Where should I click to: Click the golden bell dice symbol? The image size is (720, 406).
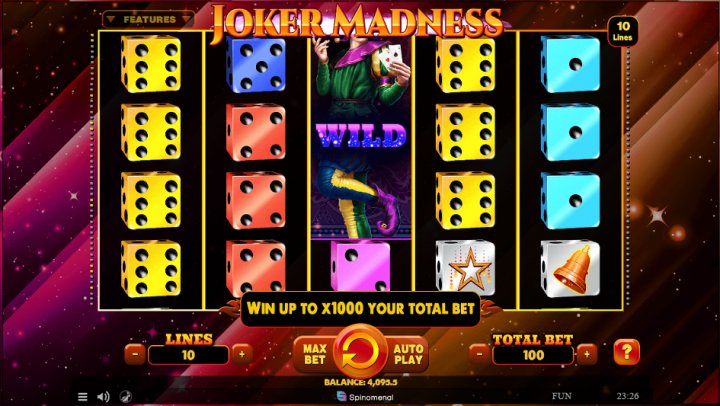[570, 268]
